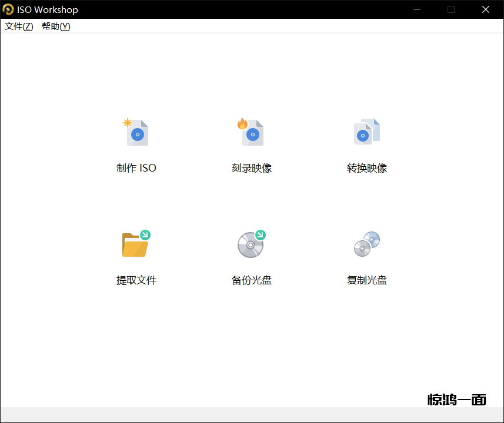Click the gray status bar at bottom
The width and height of the screenshot is (504, 423).
pyautogui.click(x=235, y=415)
